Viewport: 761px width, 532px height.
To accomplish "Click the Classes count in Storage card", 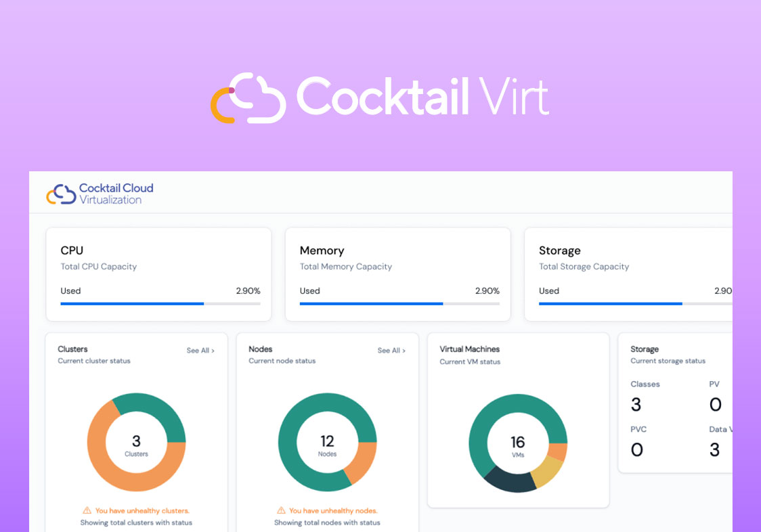I will (x=636, y=405).
